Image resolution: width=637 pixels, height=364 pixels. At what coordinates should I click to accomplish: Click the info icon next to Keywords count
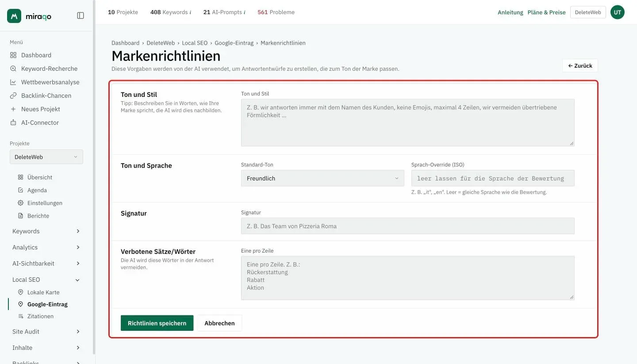click(190, 12)
